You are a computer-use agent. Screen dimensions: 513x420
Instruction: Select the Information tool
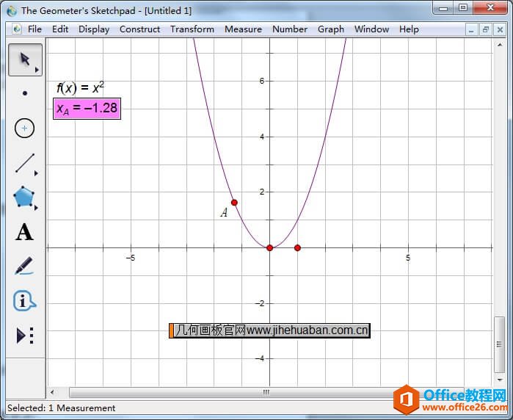click(24, 300)
